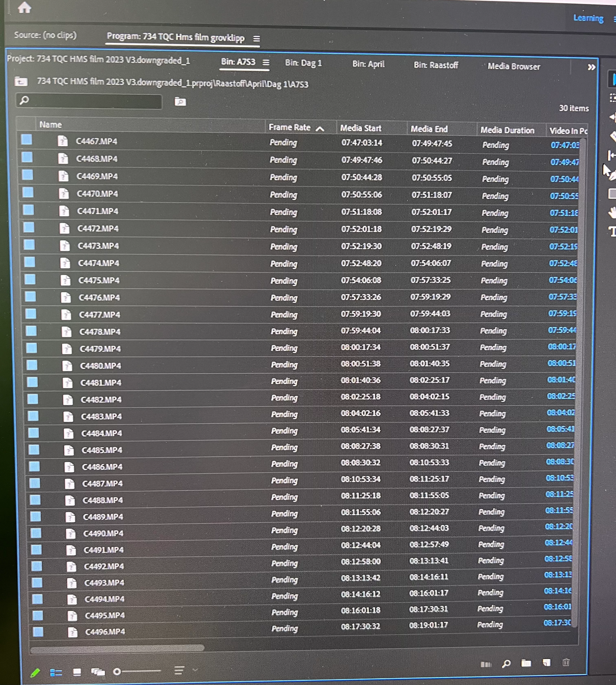Open sort icons dropdown arrow
The width and height of the screenshot is (616, 685).
(195, 670)
